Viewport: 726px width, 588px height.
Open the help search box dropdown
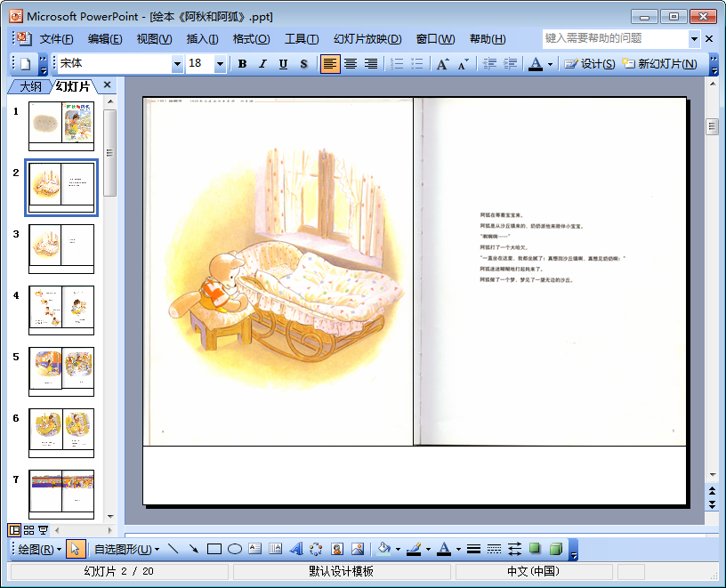click(x=694, y=39)
